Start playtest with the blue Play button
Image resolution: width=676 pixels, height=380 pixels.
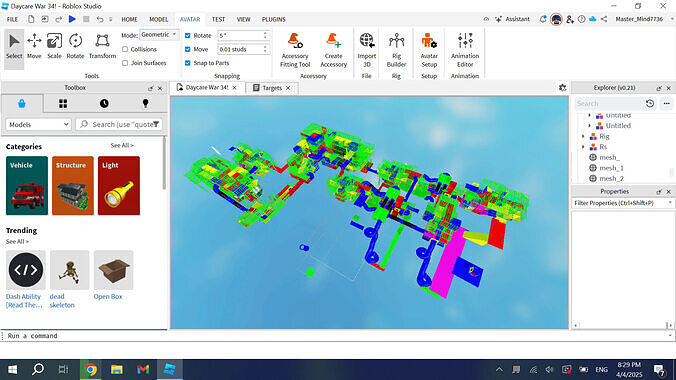point(72,19)
